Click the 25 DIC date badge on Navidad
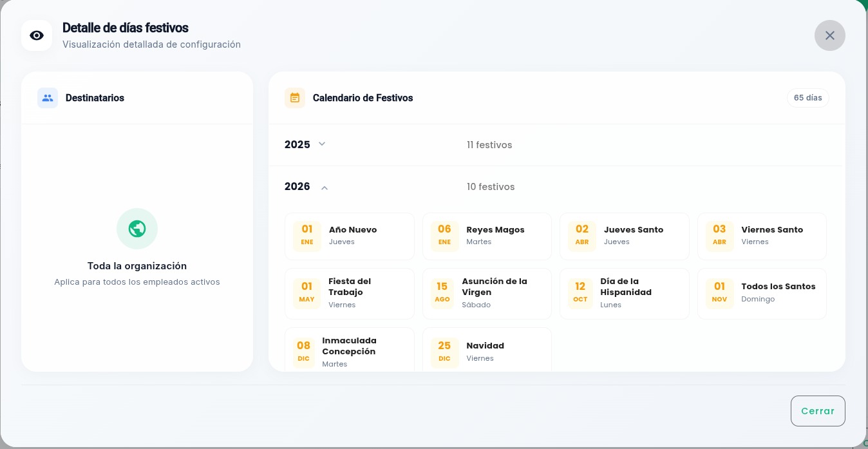Viewport: 868px width, 449px height. click(444, 352)
